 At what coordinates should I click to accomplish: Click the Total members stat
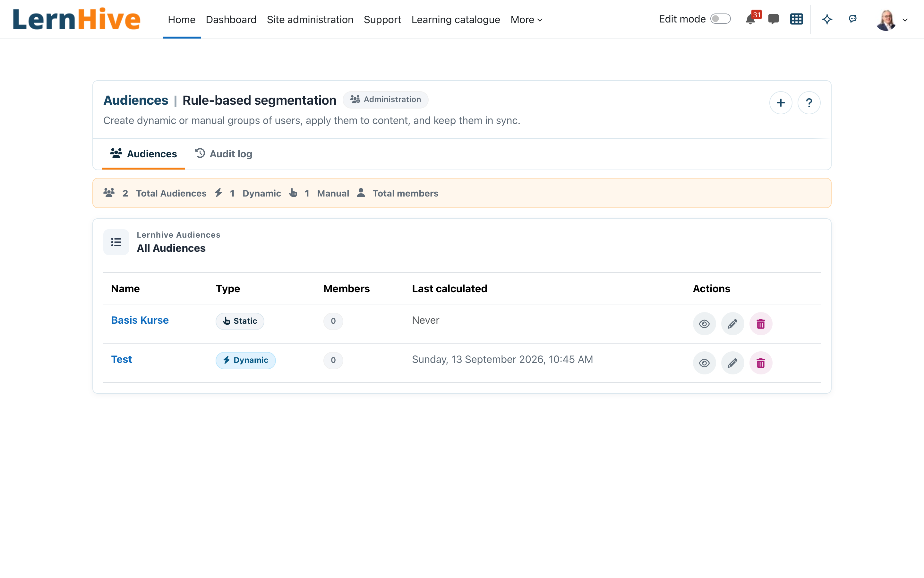398,193
